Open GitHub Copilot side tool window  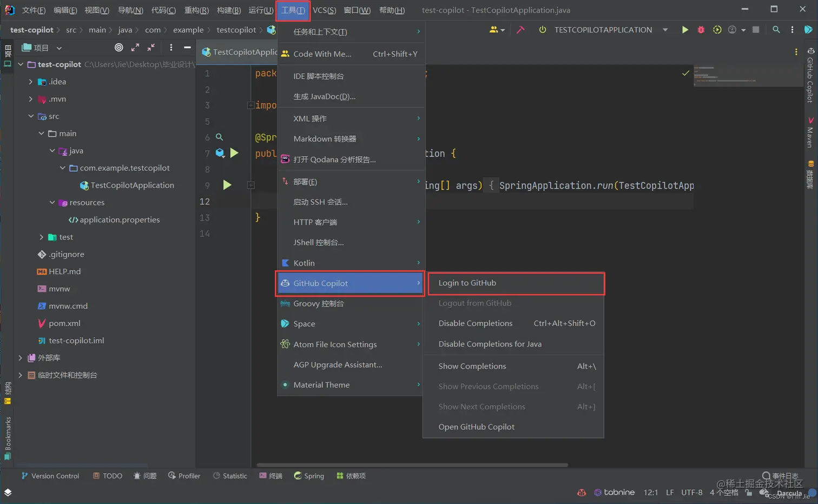click(x=810, y=75)
